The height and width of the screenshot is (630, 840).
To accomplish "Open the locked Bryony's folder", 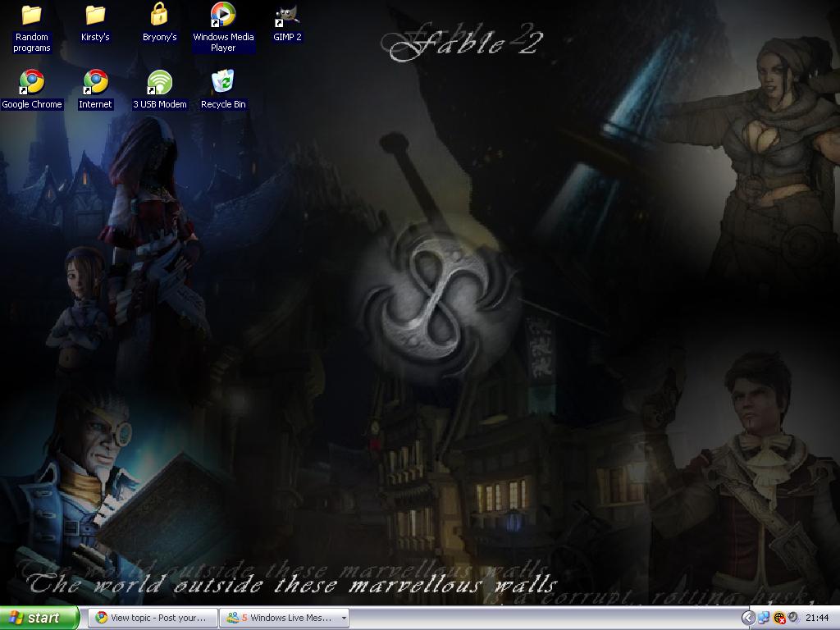I will click(x=159, y=15).
